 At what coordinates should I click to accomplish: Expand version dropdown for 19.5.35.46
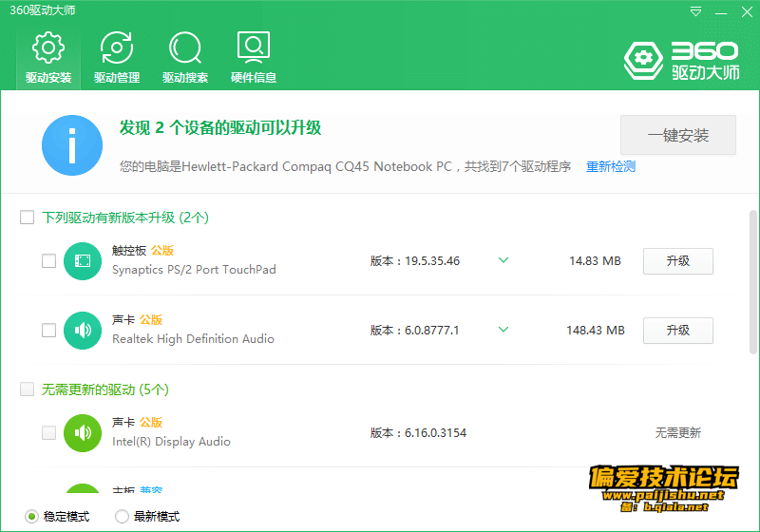click(503, 260)
